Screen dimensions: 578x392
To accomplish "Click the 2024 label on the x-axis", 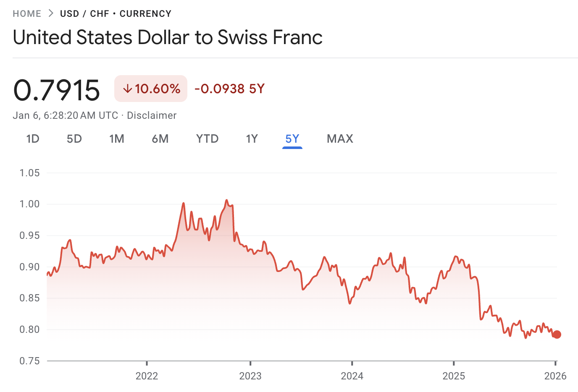I will pos(353,376).
